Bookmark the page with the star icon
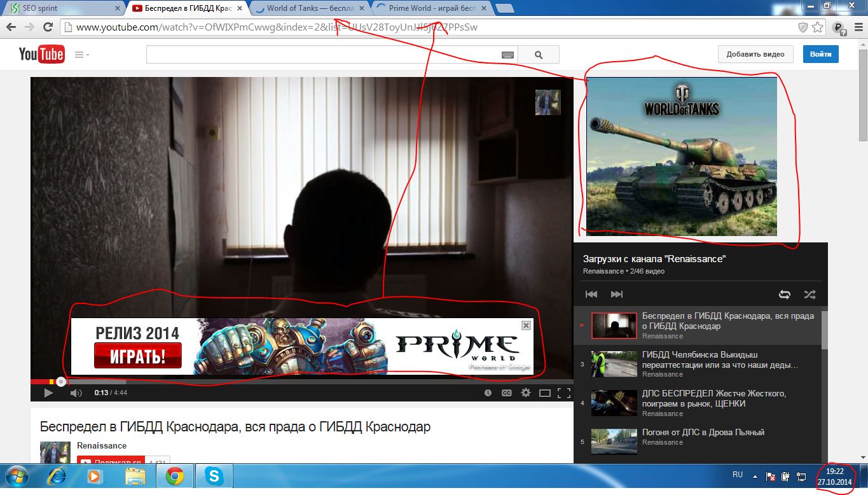The width and height of the screenshot is (868, 495). [818, 27]
